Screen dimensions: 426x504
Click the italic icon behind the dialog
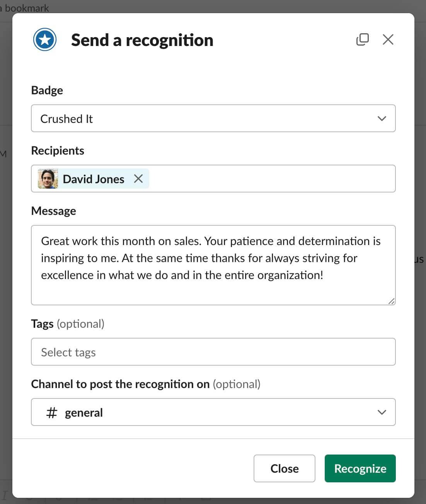coord(5,495)
